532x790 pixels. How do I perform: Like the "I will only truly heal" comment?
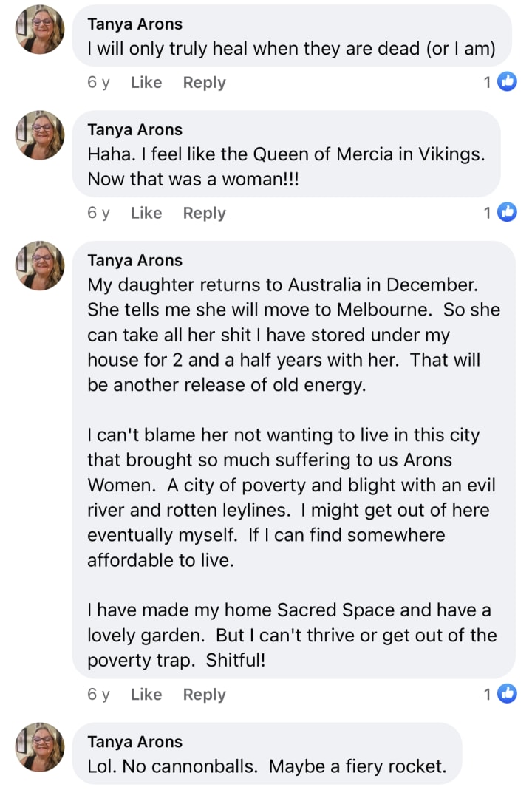[146, 83]
